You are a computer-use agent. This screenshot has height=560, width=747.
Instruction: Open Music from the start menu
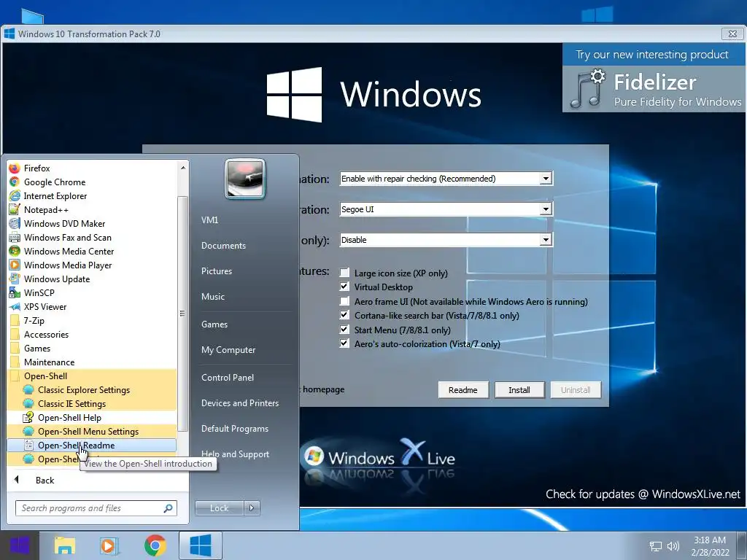coord(213,296)
